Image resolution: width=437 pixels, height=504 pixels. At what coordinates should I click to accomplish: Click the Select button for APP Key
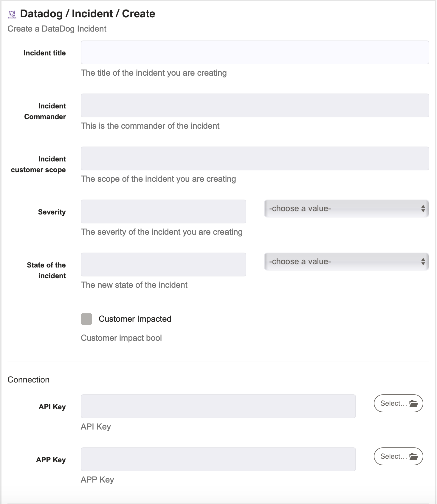(x=398, y=456)
